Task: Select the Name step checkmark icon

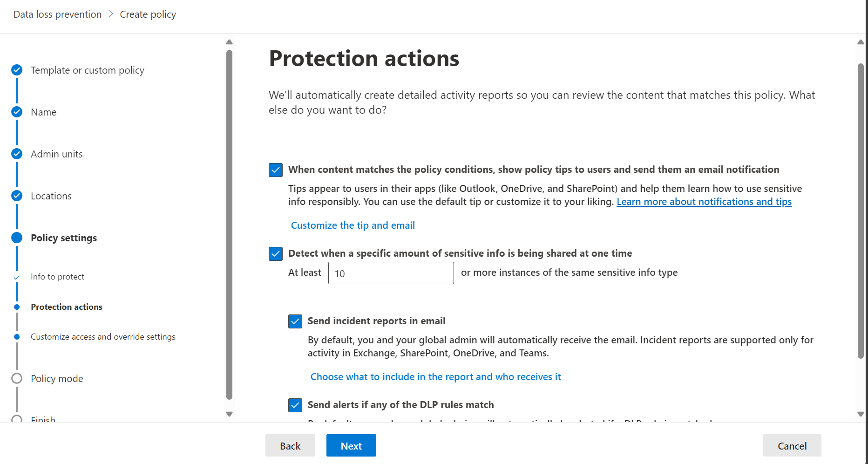Action: click(17, 112)
